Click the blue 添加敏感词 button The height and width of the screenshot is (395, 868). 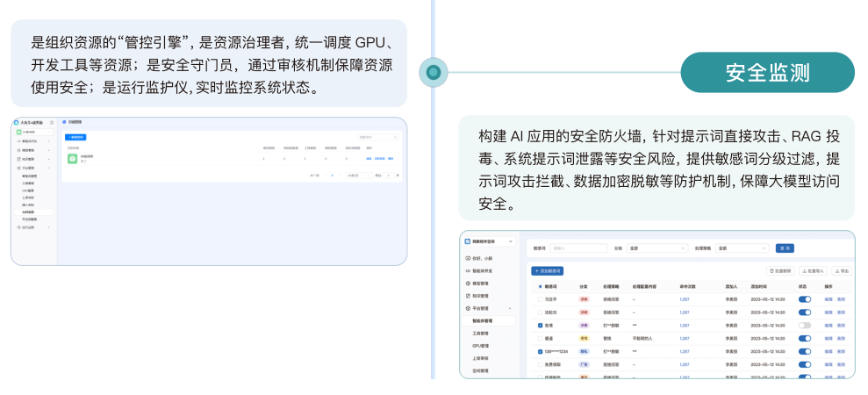coord(548,271)
